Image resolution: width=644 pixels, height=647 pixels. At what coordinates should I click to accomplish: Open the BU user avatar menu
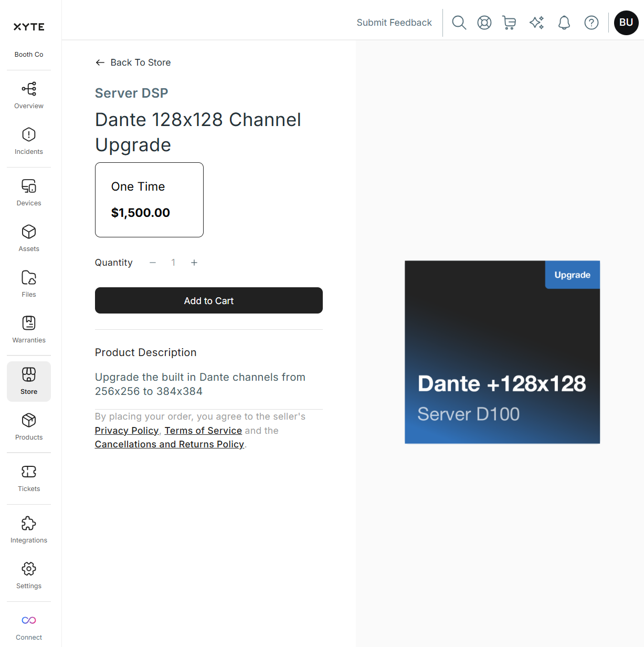[626, 23]
